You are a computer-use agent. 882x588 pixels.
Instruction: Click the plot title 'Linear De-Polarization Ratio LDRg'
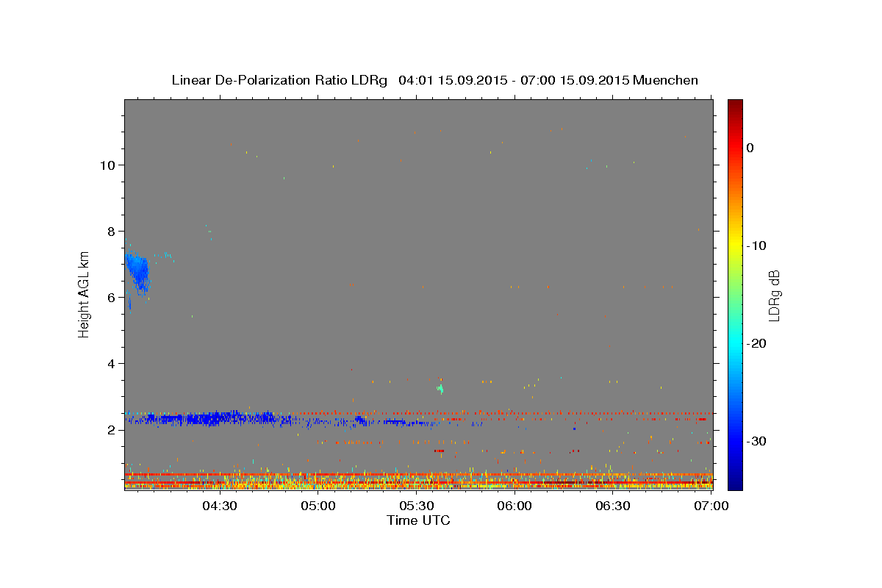[279, 80]
